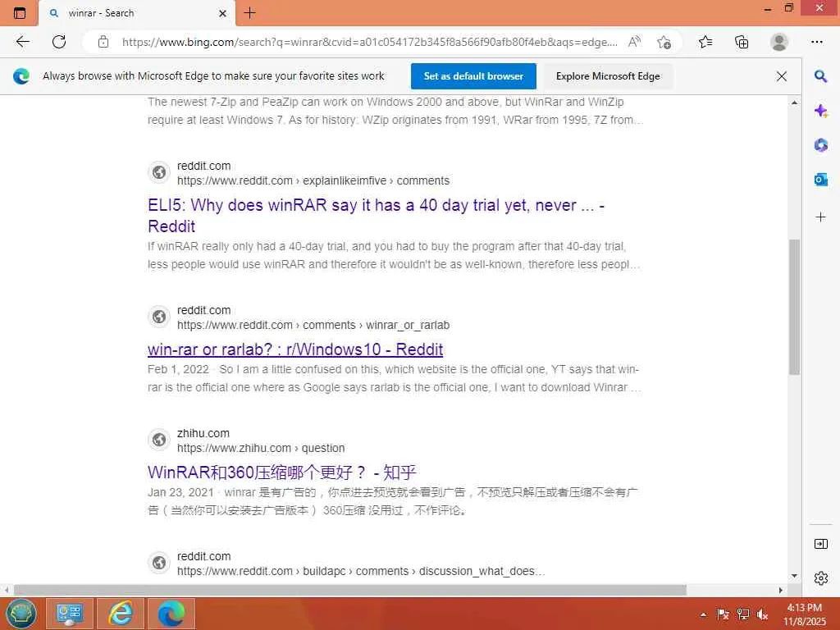The width and height of the screenshot is (840, 630).
Task: Click the horizontal scrollbar right arrow
Action: click(x=781, y=590)
